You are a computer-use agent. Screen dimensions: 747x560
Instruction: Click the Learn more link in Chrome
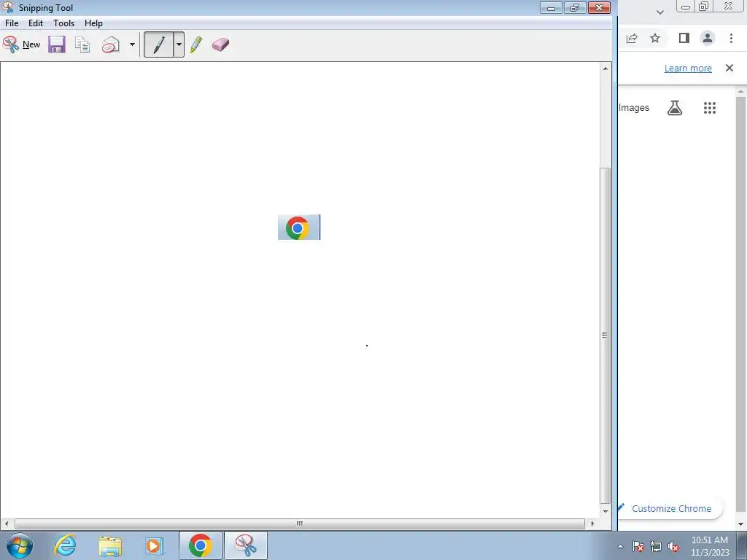(x=688, y=68)
